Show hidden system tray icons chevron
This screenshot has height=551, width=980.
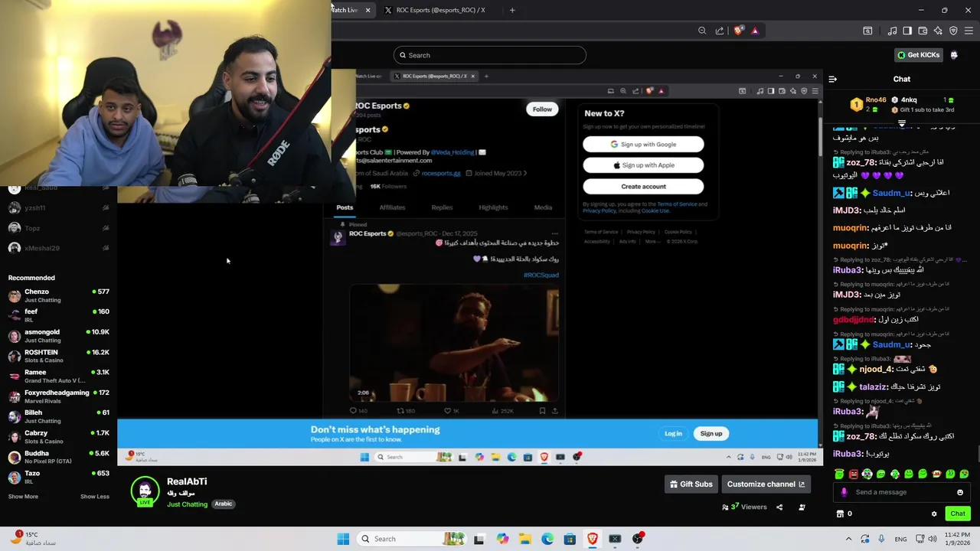click(x=848, y=539)
